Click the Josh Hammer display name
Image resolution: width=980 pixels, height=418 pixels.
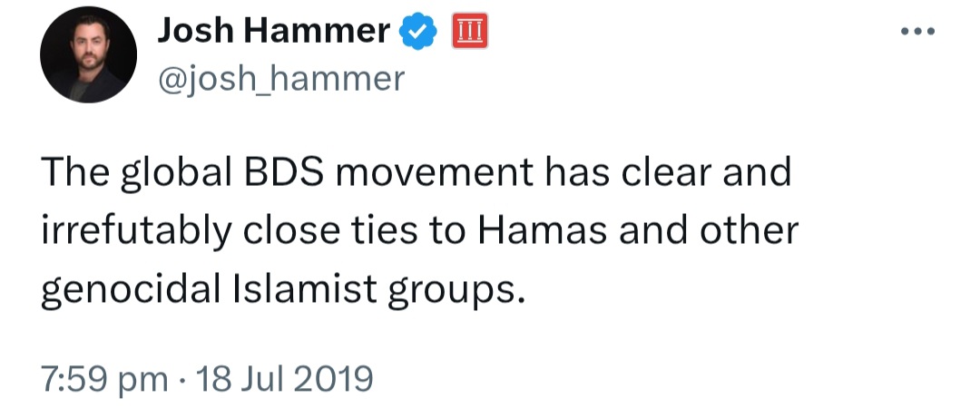(273, 31)
